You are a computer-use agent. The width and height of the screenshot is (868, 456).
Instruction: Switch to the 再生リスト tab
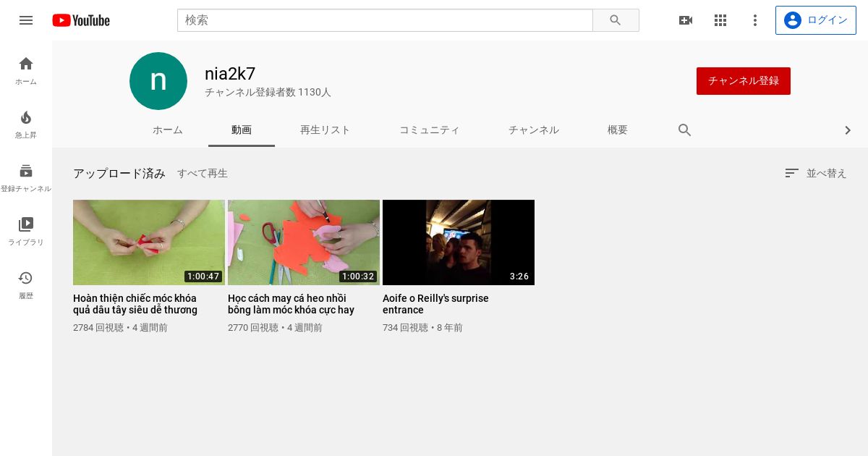tap(325, 130)
